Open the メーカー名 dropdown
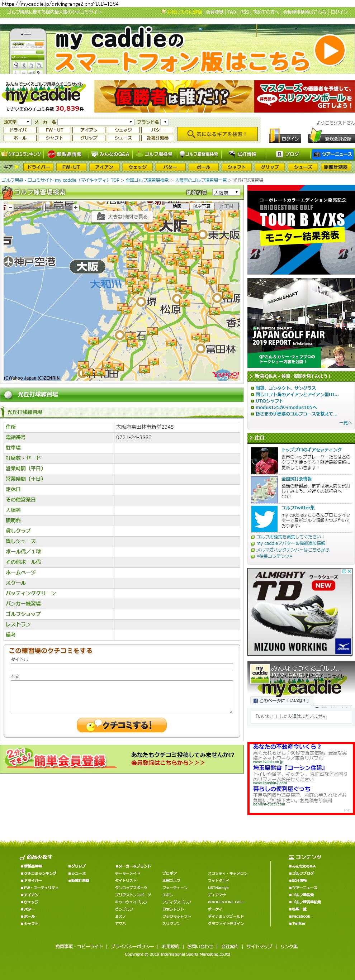355x980 pixels. (96, 122)
